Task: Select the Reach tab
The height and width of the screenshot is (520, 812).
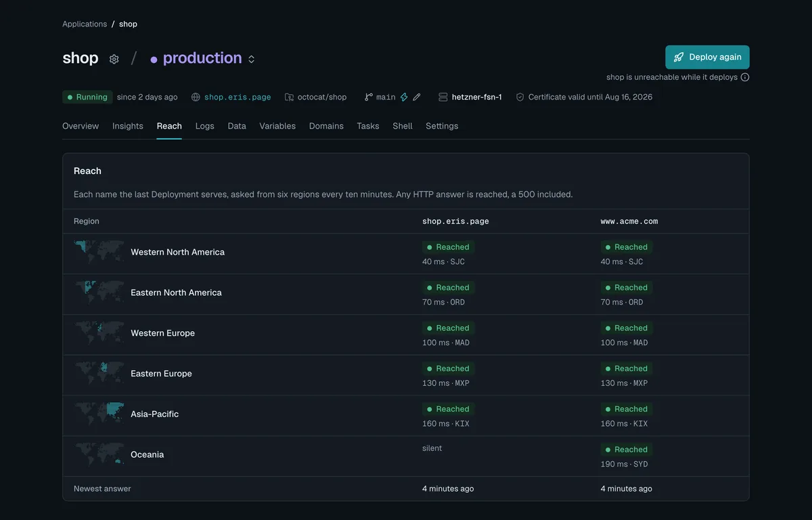Action: click(169, 126)
